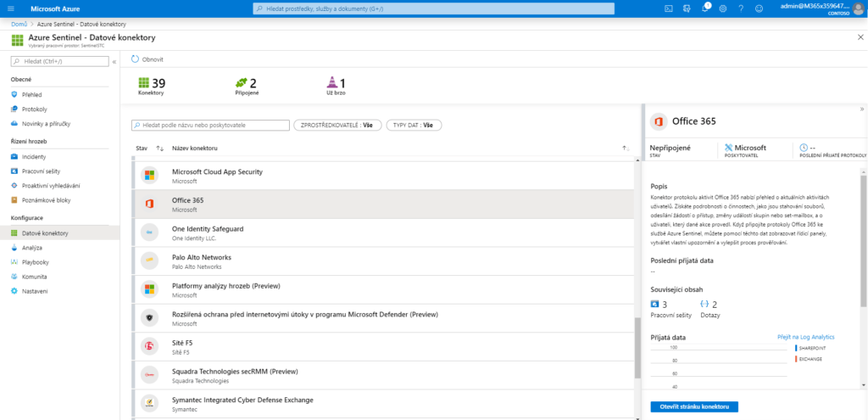
Task: Open the Cloud Shell icon in header
Action: coord(669,8)
